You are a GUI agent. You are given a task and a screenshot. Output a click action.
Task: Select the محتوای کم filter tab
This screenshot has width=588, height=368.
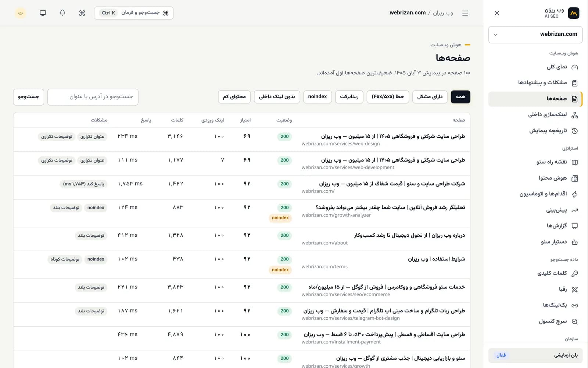[234, 97]
